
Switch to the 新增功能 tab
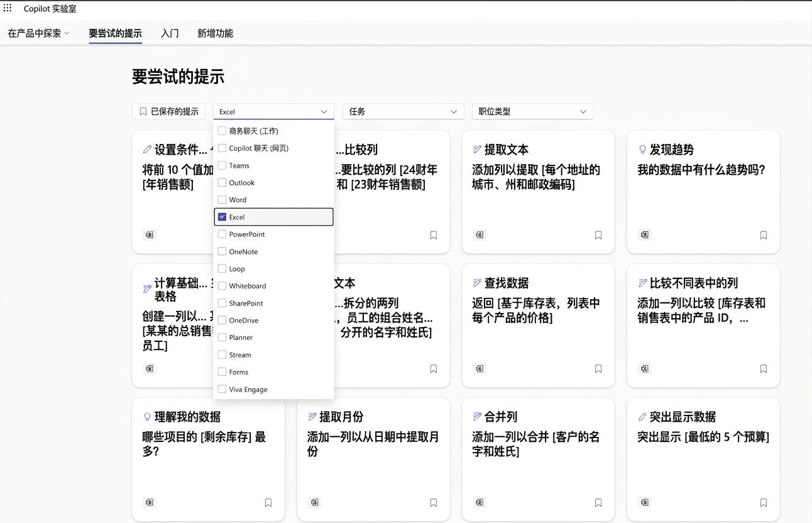click(215, 33)
